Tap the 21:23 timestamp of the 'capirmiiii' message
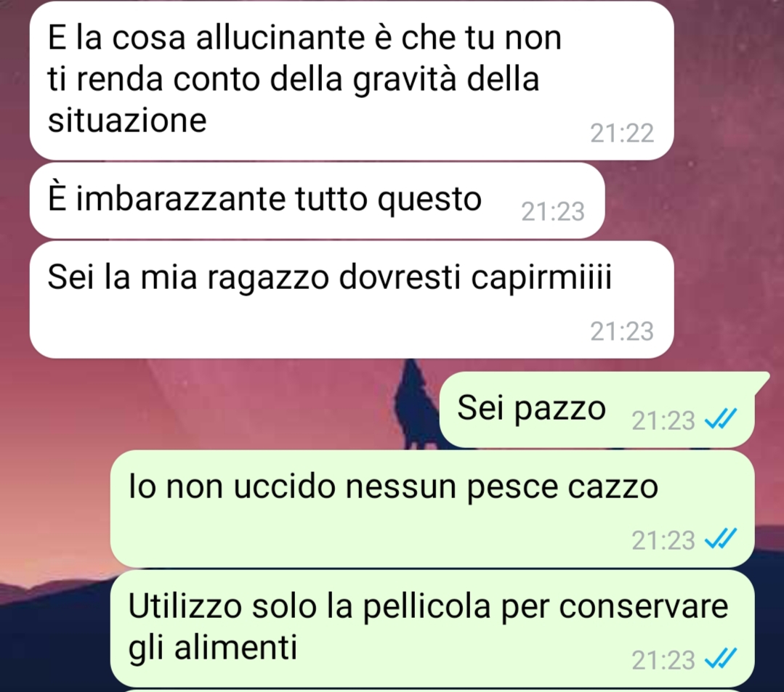 click(622, 331)
